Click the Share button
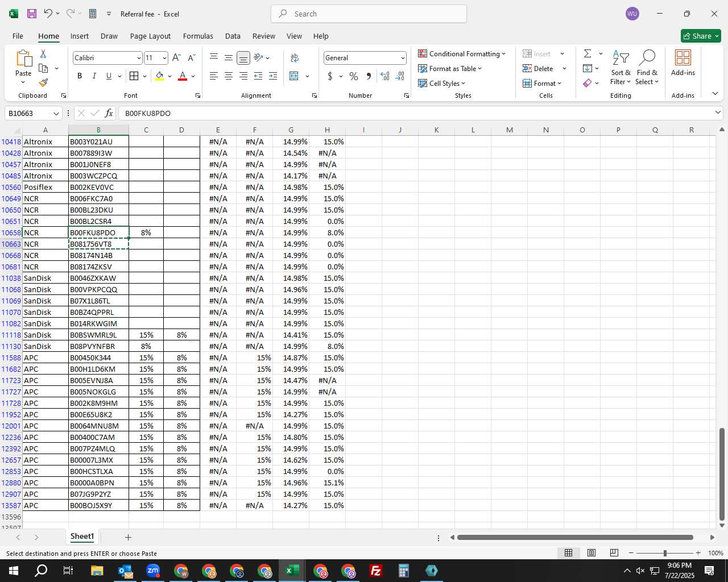Viewport: 728px width, 582px height. tap(701, 36)
